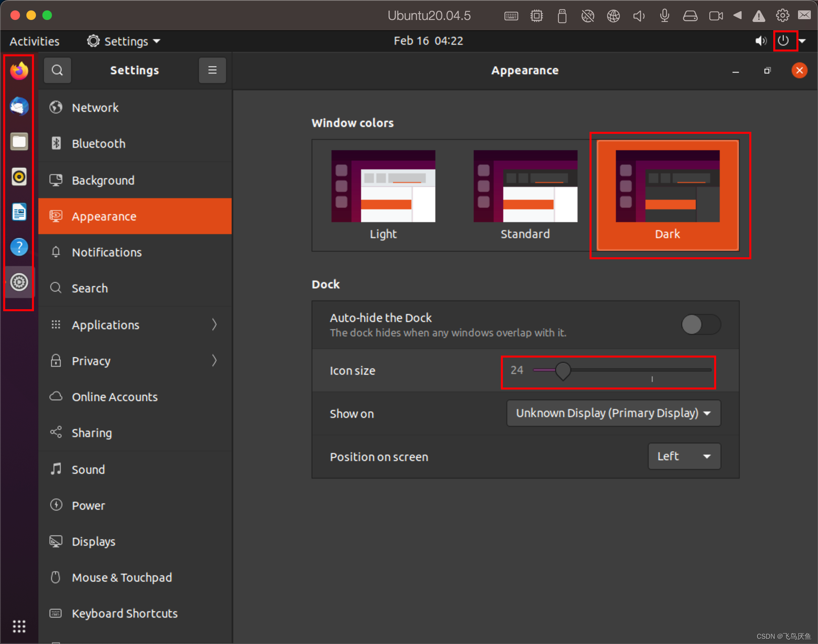Click the warning triangle in VM toolbar

tap(758, 16)
